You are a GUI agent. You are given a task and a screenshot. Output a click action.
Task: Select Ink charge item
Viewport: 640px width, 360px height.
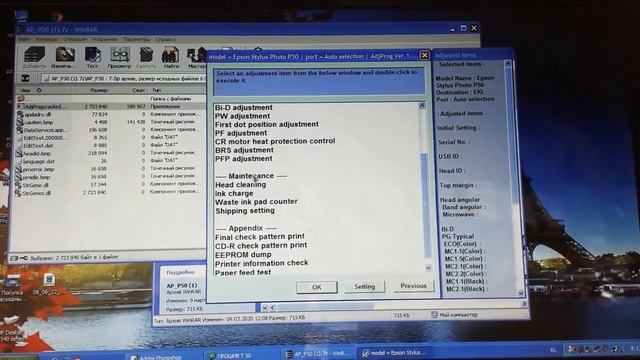coord(234,193)
